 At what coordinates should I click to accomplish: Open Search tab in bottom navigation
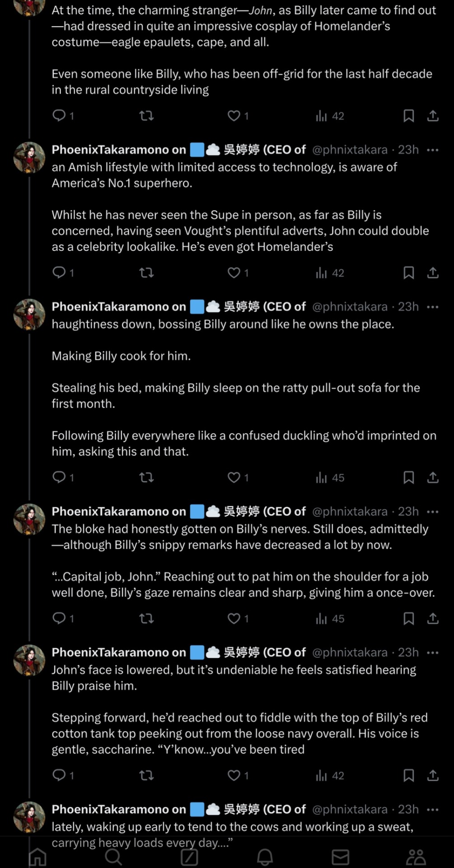coord(113,857)
